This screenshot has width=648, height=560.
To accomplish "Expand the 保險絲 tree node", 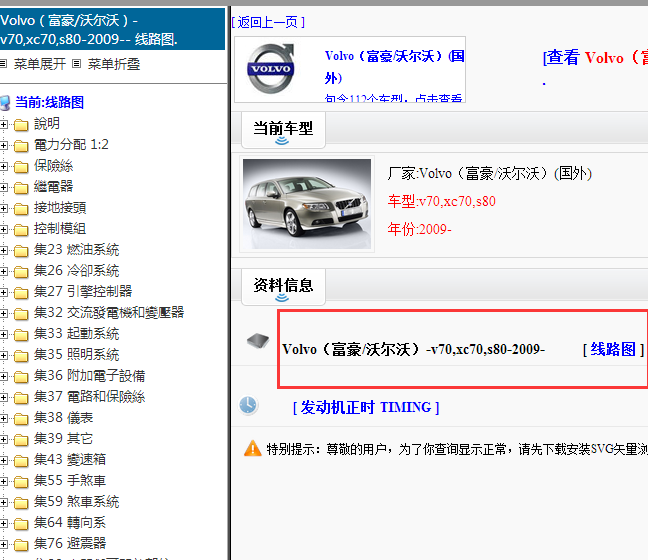I will [x=4, y=166].
